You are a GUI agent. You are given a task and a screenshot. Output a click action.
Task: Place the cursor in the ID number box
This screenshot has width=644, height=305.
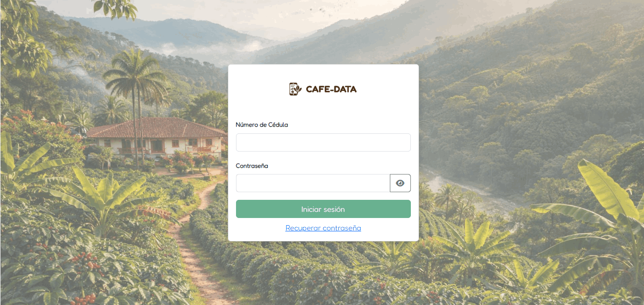[323, 142]
